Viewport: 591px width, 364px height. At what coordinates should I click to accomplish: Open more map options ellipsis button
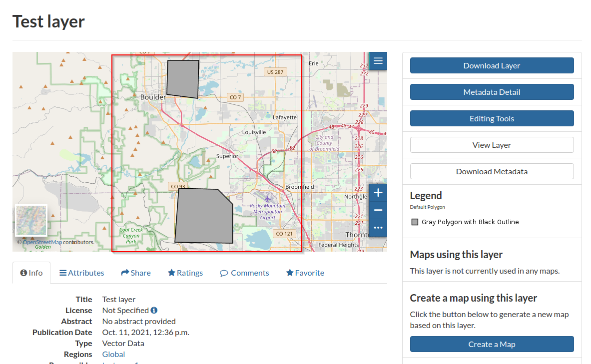pyautogui.click(x=378, y=228)
